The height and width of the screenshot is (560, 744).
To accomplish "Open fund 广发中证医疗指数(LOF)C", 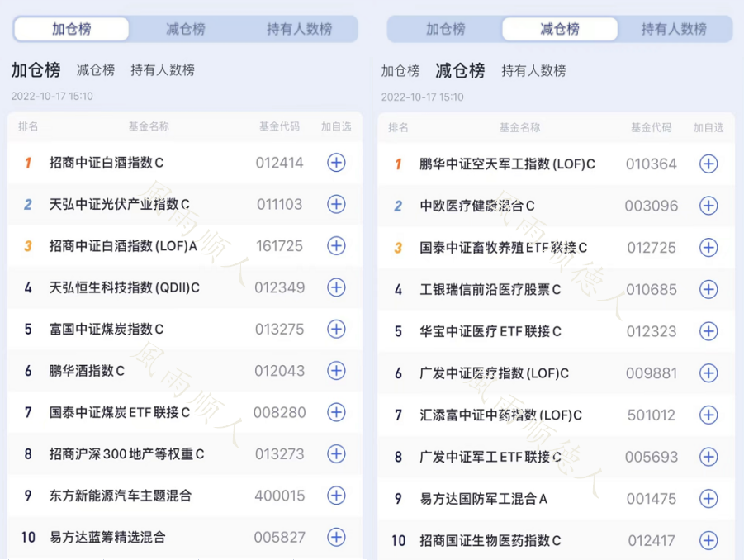I will [x=494, y=373].
